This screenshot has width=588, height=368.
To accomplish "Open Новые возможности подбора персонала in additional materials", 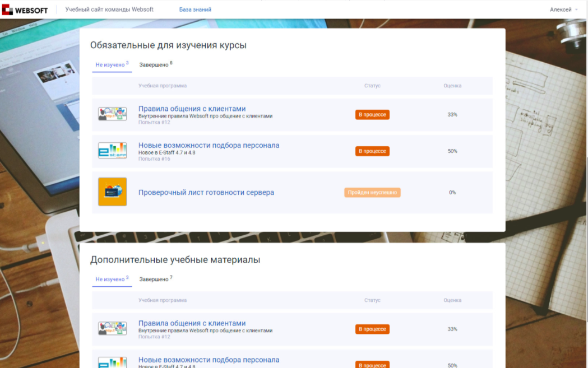I will tap(209, 360).
